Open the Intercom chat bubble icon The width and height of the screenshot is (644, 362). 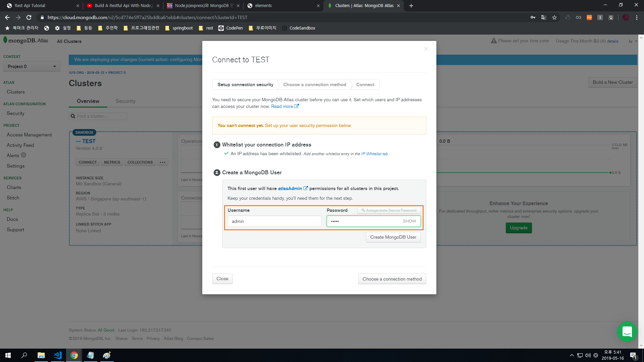(627, 332)
